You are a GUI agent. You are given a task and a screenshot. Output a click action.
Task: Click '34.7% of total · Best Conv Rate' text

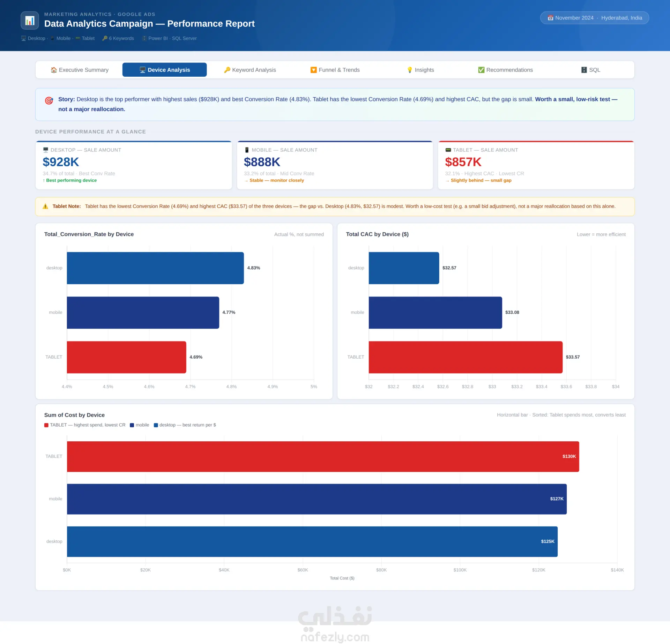[79, 174]
